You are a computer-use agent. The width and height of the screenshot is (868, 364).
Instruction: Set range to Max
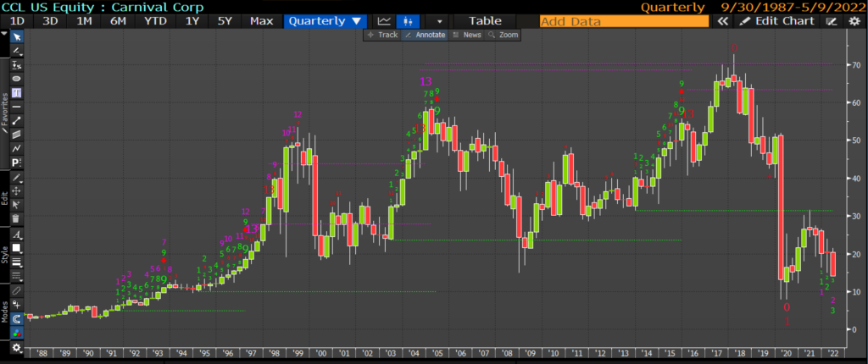tap(261, 21)
